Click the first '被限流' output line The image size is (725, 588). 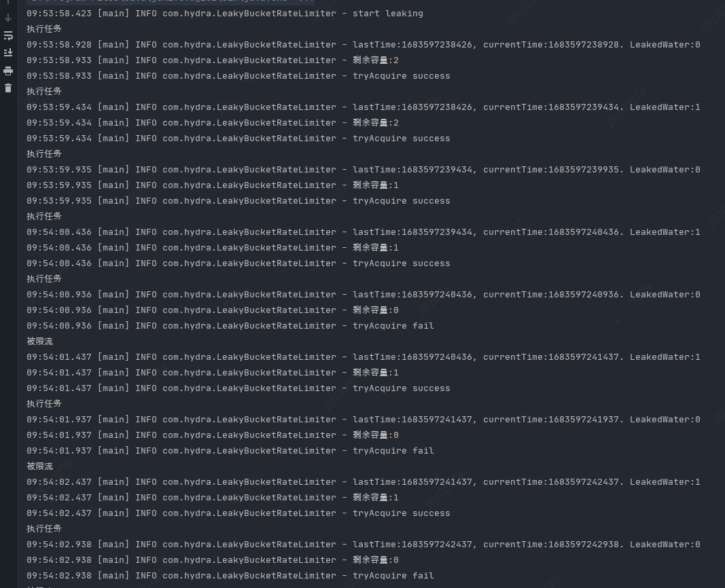coord(40,342)
